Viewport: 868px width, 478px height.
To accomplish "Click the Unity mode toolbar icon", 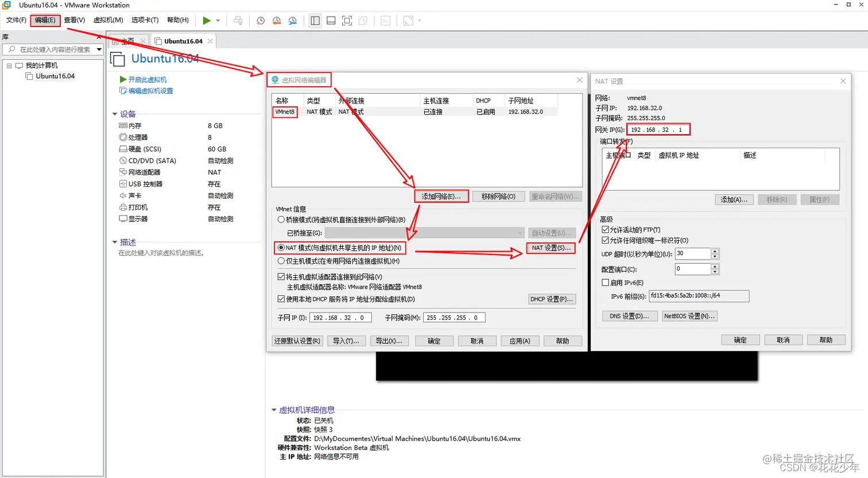I will point(363,21).
